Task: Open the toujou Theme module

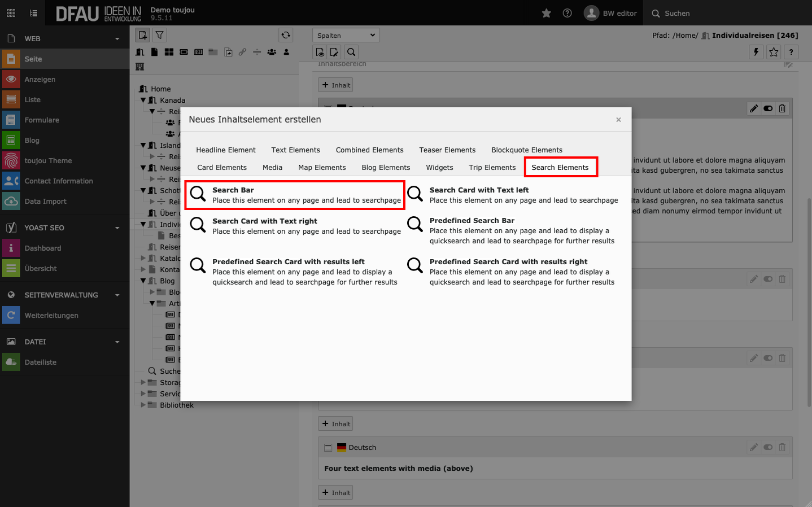Action: click(48, 161)
